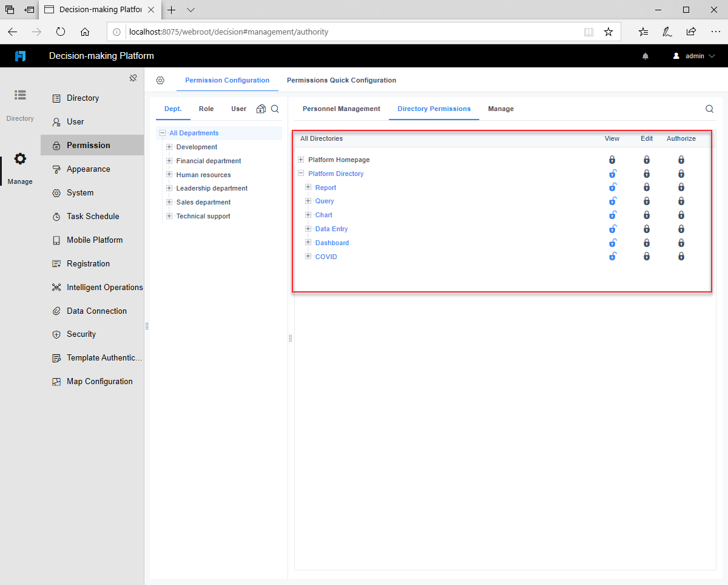Image resolution: width=728 pixels, height=585 pixels.
Task: Open the search magnifier next to Directory Permissions
Action: (709, 109)
